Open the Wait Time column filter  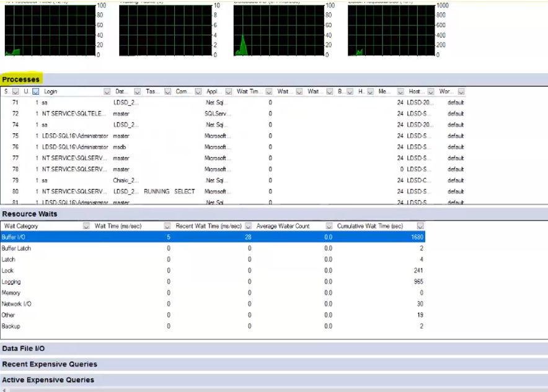tap(268, 92)
